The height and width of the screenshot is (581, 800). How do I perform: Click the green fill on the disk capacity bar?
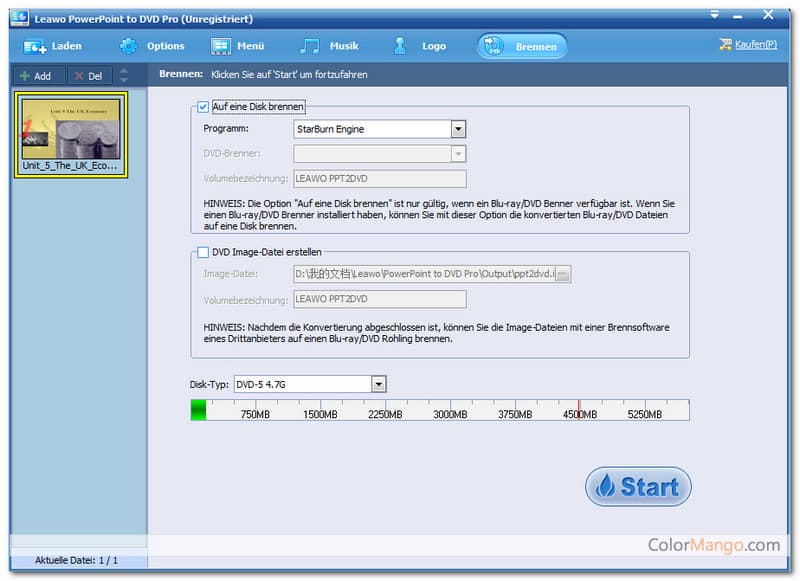[198, 410]
